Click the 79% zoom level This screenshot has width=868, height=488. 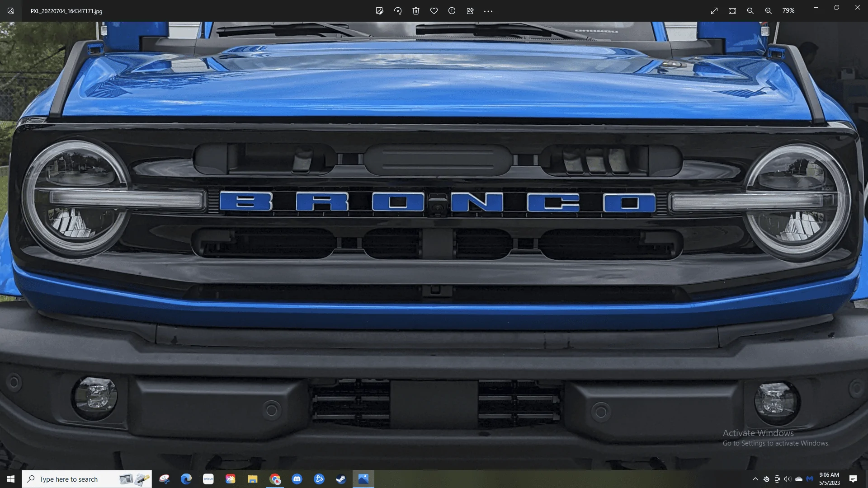(788, 10)
